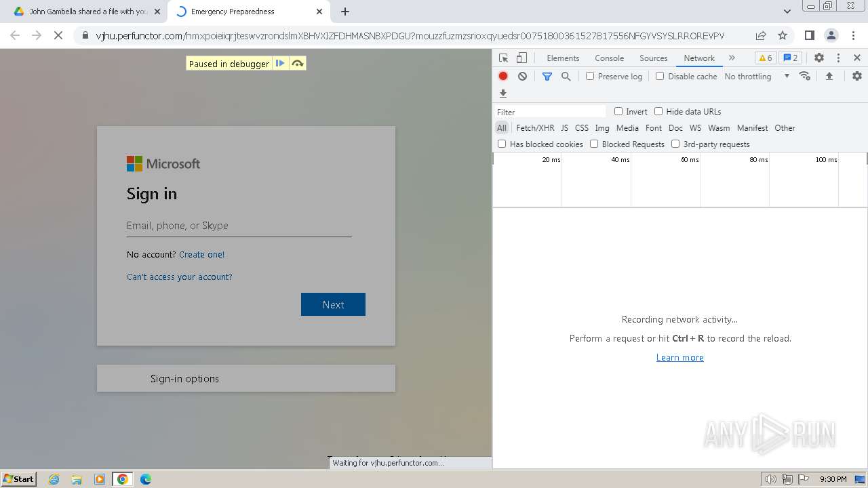868x488 pixels.
Task: Switch to the Console tab
Action: [x=609, y=58]
